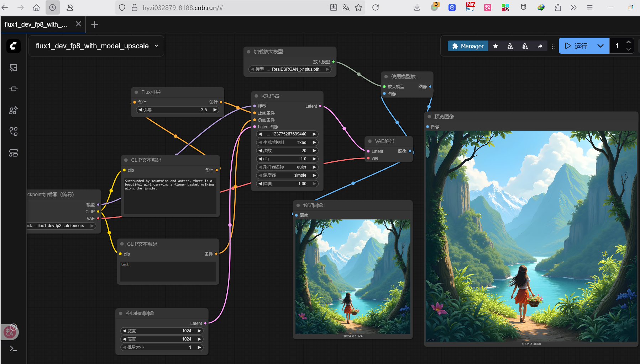Viewport: 640px width, 364px height.
Task: Collapse the VAE解码 node via its dot
Action: pyautogui.click(x=370, y=141)
